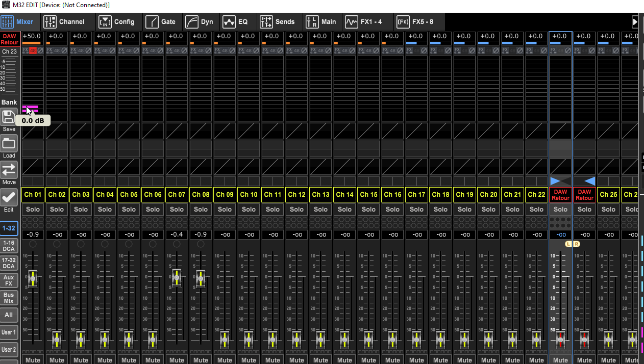Click FX insert icon on Ch 05
644x364 pixels.
(x=121, y=50)
